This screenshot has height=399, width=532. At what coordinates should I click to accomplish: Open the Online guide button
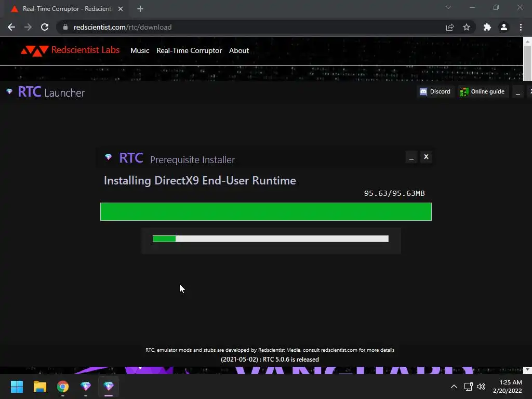coord(483,91)
